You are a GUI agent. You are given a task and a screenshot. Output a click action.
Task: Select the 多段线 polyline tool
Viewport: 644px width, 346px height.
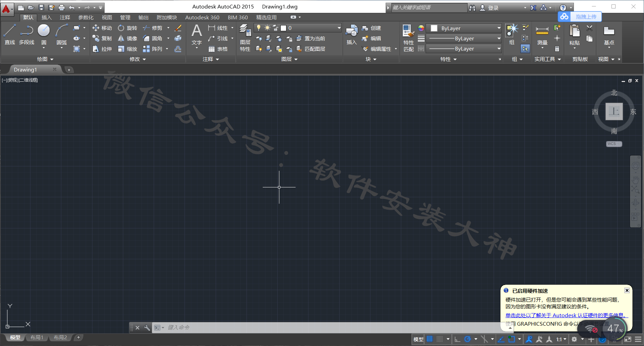(x=26, y=34)
